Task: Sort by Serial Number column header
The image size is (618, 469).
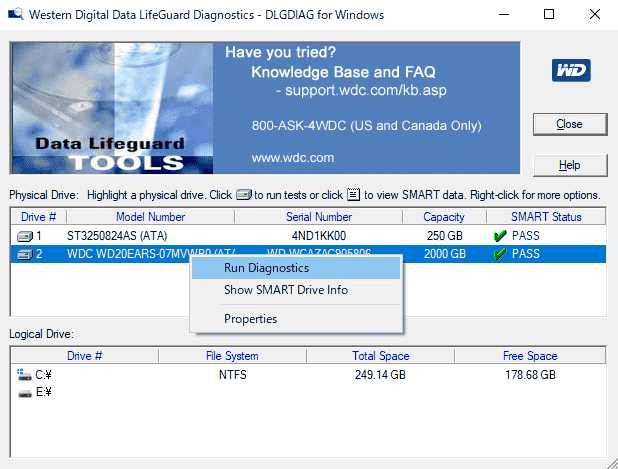Action: [x=319, y=217]
